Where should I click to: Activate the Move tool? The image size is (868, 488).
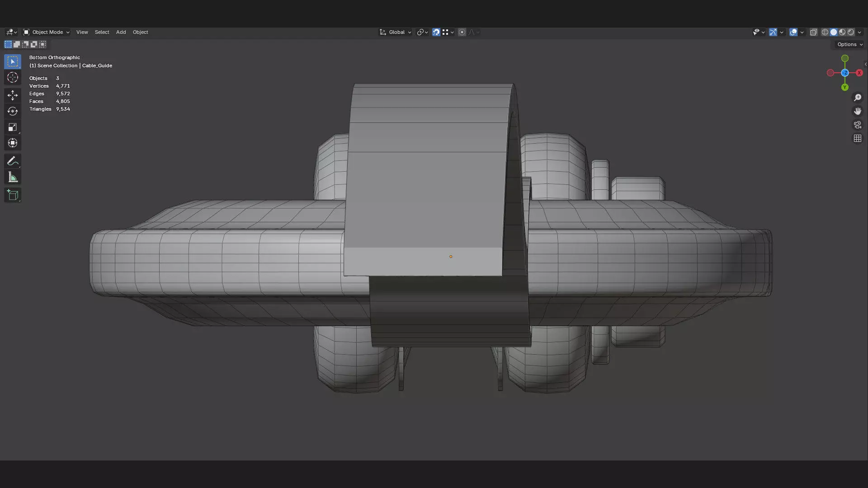point(13,95)
